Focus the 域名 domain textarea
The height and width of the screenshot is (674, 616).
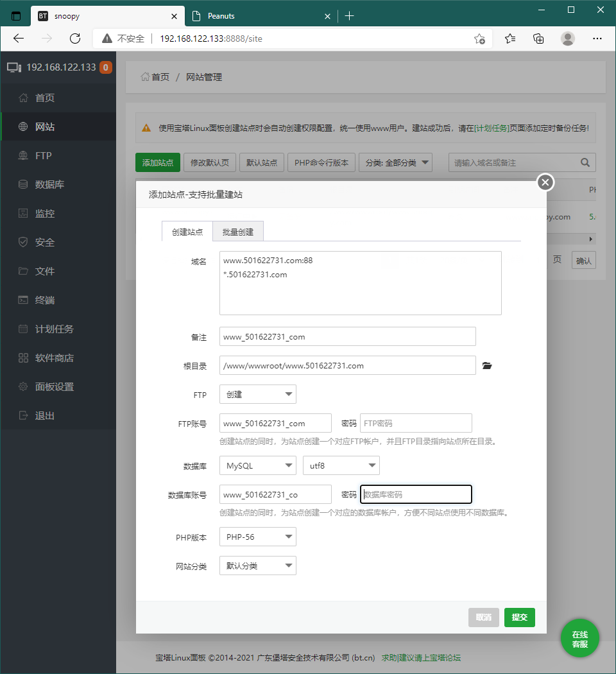(361, 283)
